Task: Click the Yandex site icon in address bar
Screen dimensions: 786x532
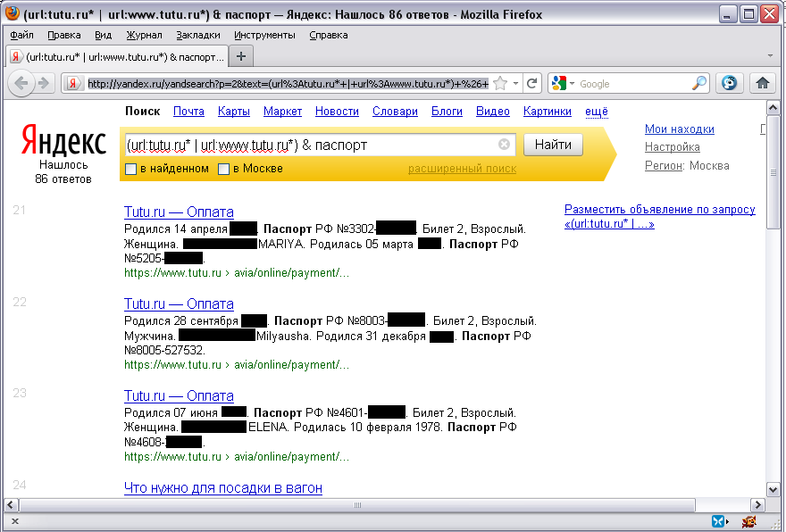Action: [x=73, y=83]
